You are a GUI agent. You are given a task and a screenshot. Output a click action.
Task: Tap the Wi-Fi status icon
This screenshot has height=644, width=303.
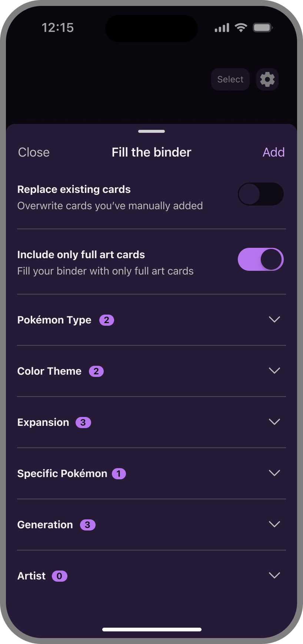coord(241,28)
